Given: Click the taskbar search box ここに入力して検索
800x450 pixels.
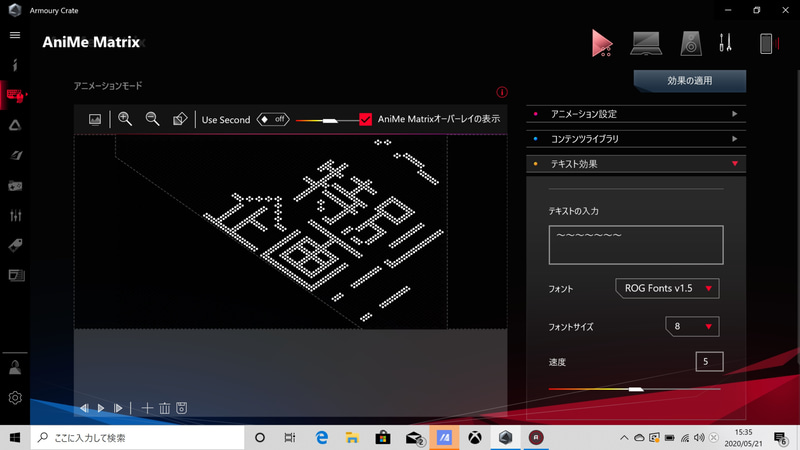Looking at the screenshot, I should point(137,438).
